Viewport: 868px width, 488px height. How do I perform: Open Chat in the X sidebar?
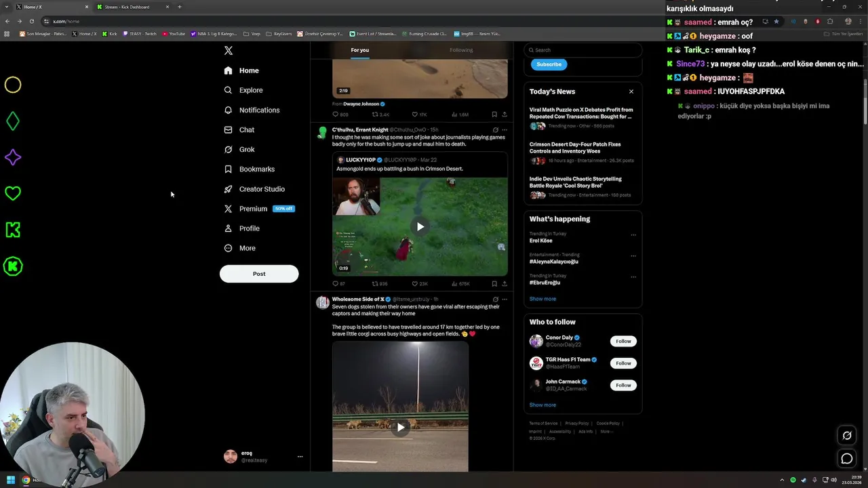[239, 129]
